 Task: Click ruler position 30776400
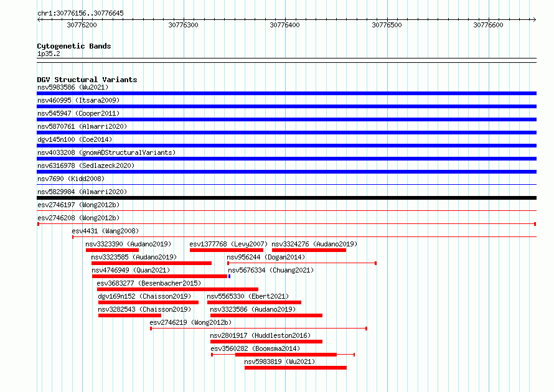[284, 25]
